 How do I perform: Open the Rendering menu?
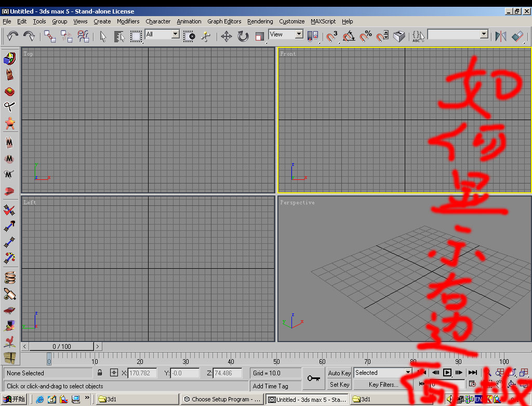(260, 21)
